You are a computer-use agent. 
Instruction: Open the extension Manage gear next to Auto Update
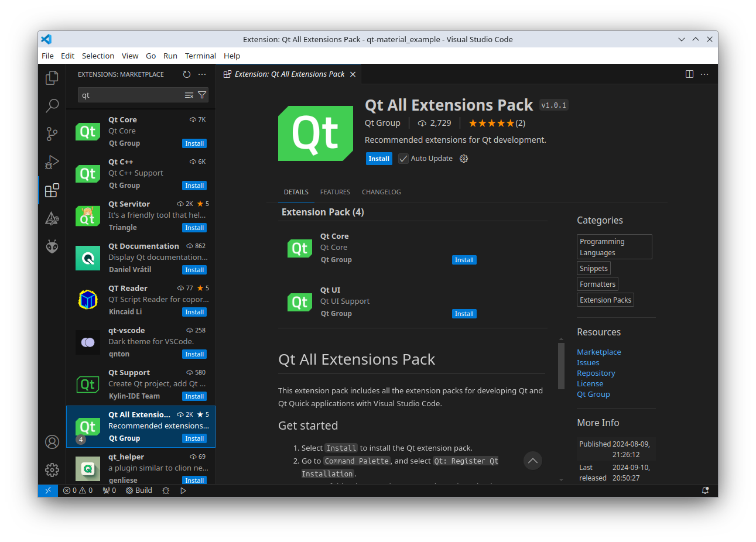[x=464, y=159]
